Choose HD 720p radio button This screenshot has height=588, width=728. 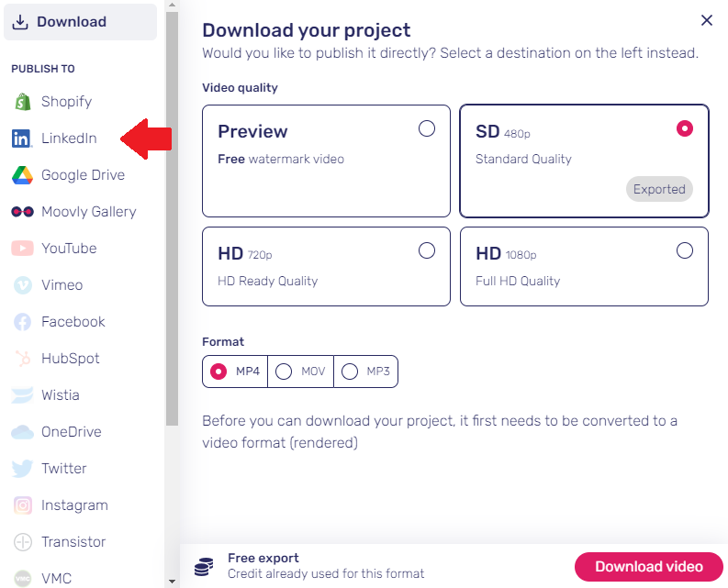pos(427,250)
